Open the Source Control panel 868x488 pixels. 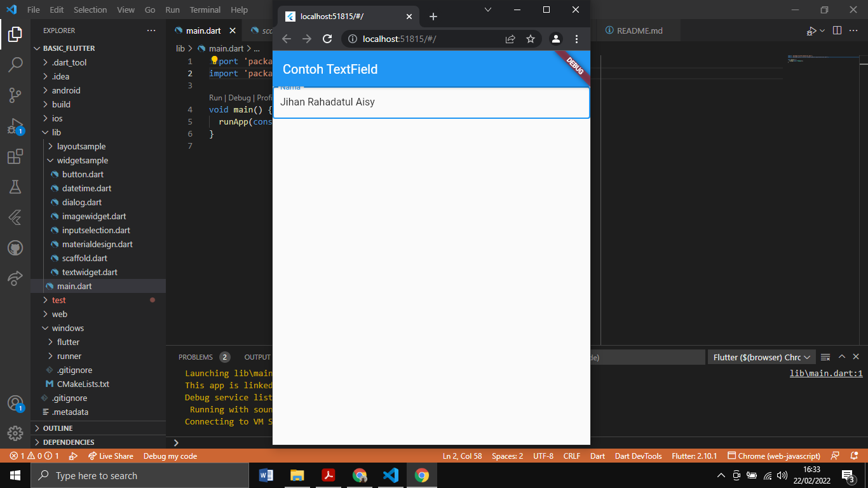pyautogui.click(x=15, y=94)
